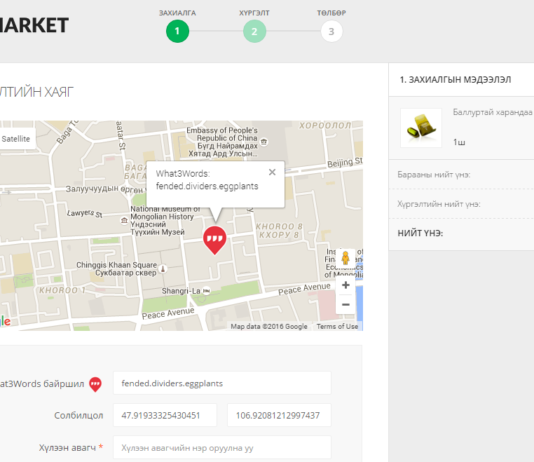Open the Terms of Use link
The image size is (534, 462).
337,326
